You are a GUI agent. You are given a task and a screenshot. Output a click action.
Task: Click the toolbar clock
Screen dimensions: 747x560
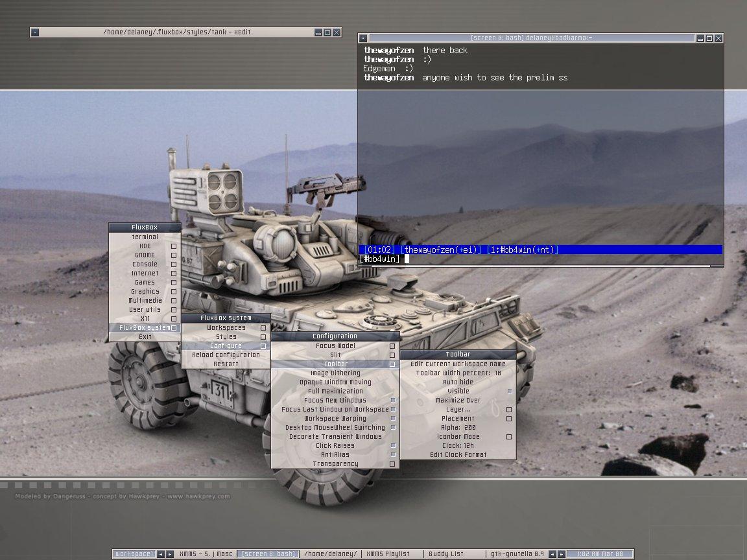pyautogui.click(x=600, y=554)
